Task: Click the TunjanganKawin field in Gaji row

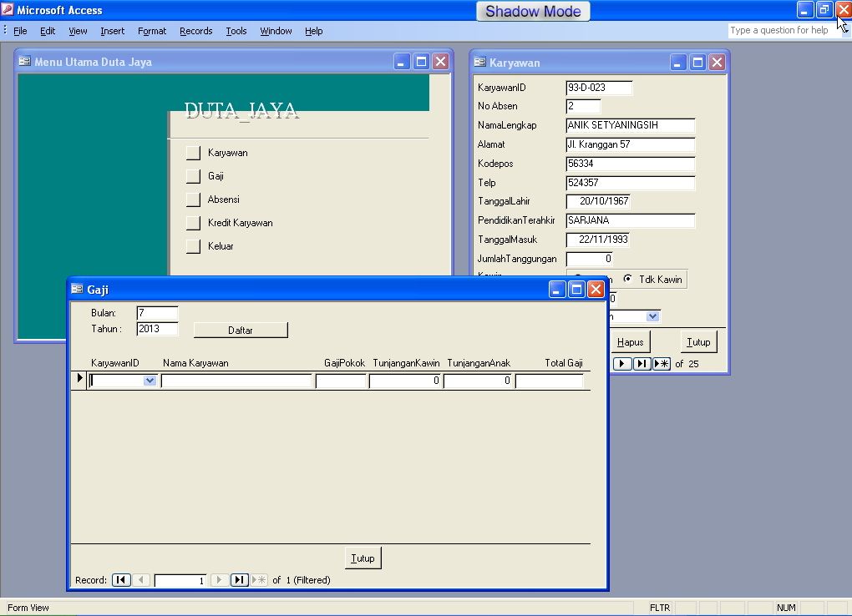Action: pyautogui.click(x=405, y=381)
